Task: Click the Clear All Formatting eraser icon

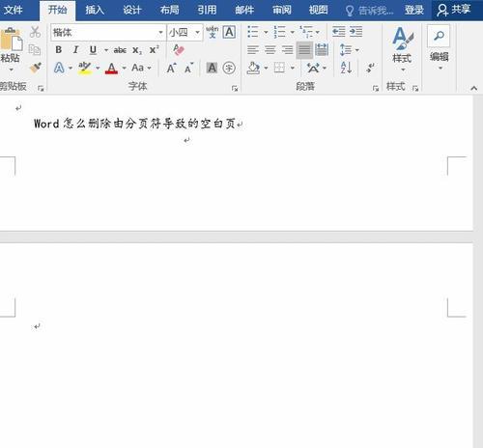Action: 179,50
